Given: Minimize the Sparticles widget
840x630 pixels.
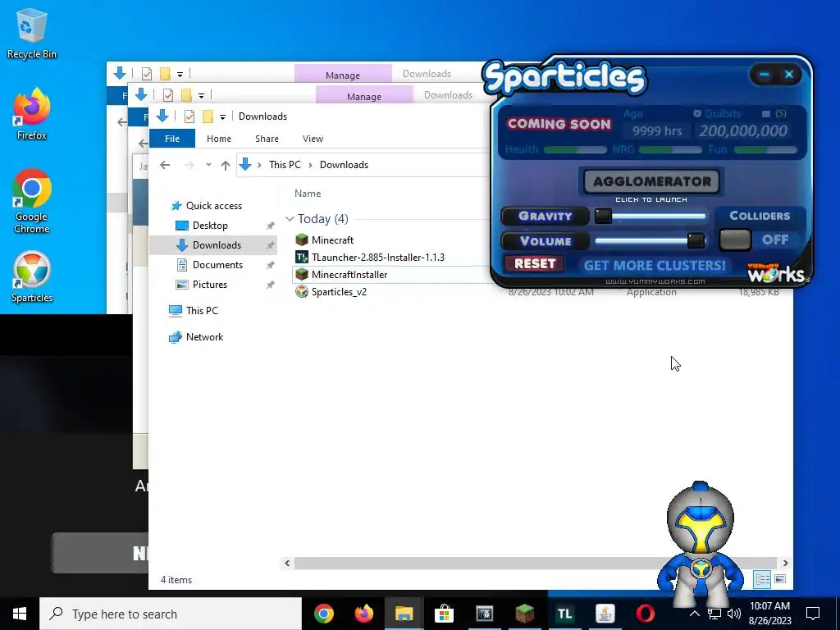Looking at the screenshot, I should (765, 75).
